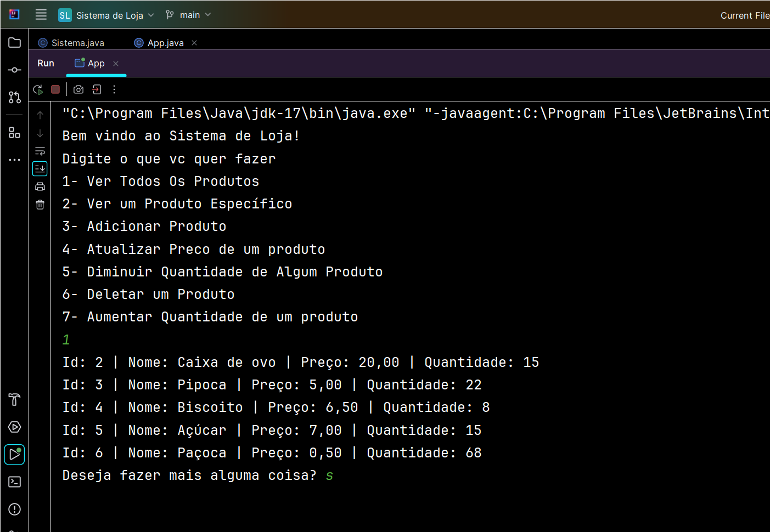Viewport: 770px width, 532px height.
Task: Open the Pull Requests tool window
Action: point(15,98)
